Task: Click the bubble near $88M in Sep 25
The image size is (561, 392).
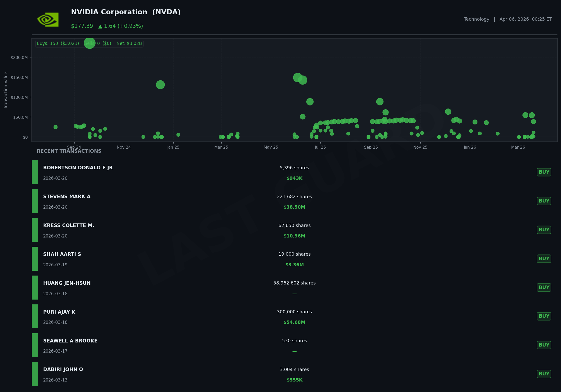Action: (x=380, y=102)
